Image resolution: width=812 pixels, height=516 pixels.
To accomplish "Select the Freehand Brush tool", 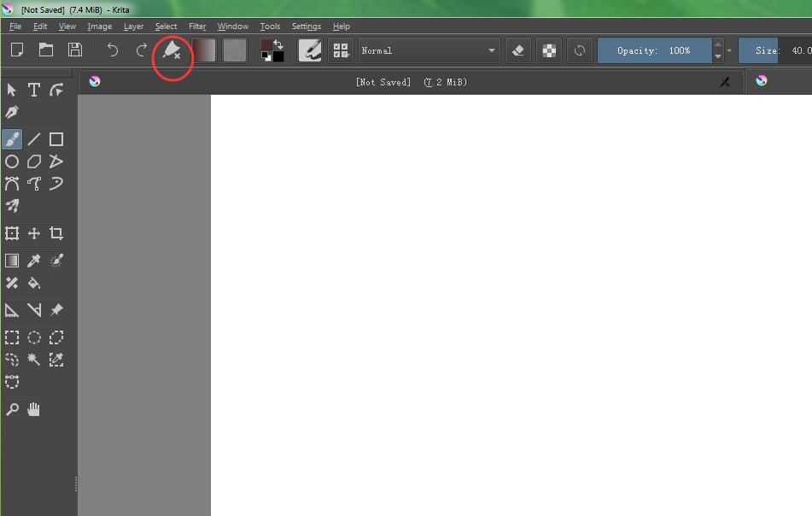I will pyautogui.click(x=12, y=139).
